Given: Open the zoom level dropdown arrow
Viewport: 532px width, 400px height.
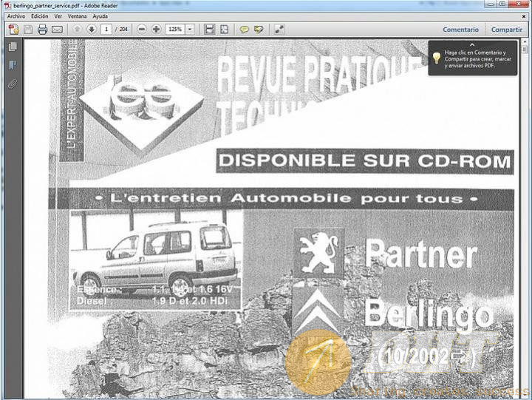Looking at the screenshot, I should 190,30.
